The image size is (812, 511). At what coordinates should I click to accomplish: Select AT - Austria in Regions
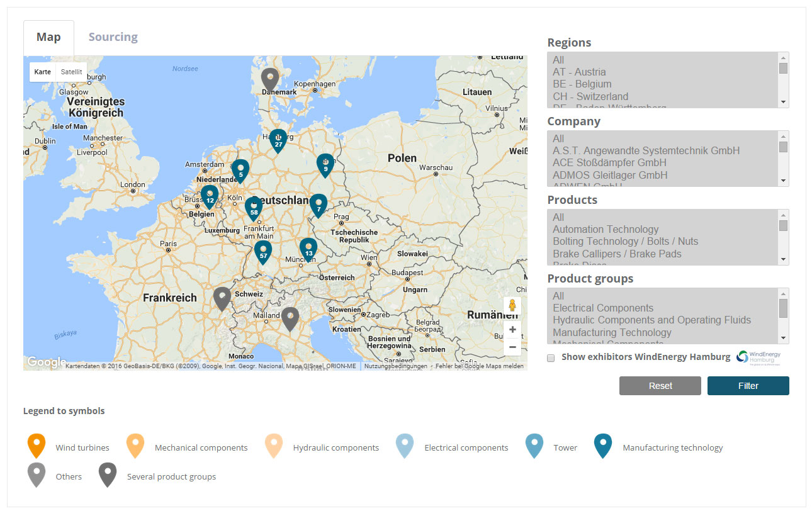663,72
